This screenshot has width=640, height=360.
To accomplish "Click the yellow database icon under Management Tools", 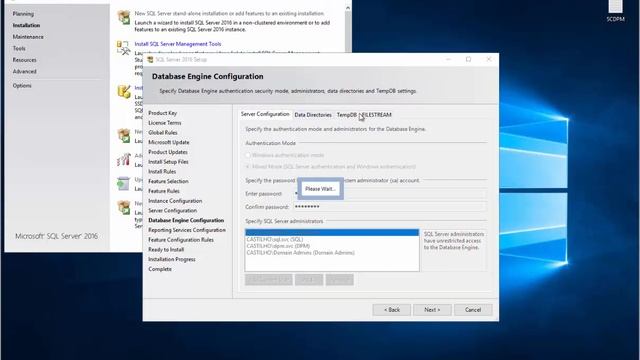I will click(124, 91).
